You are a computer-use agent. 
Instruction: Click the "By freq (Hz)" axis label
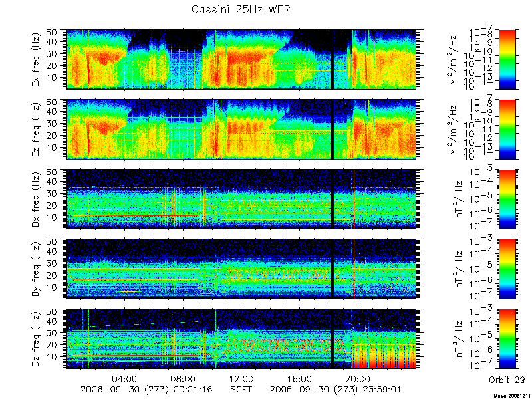point(36,269)
